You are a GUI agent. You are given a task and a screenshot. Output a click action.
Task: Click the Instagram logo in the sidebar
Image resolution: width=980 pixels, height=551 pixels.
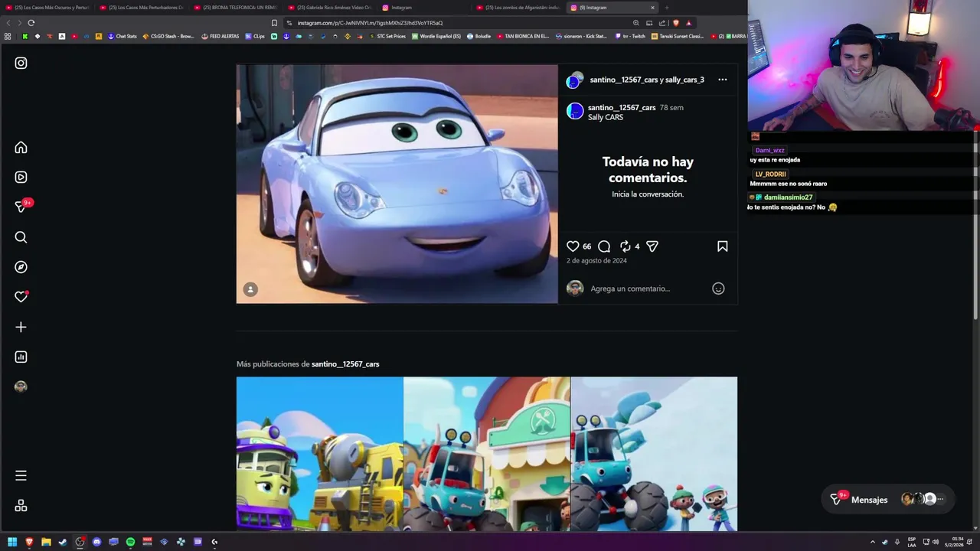point(21,63)
